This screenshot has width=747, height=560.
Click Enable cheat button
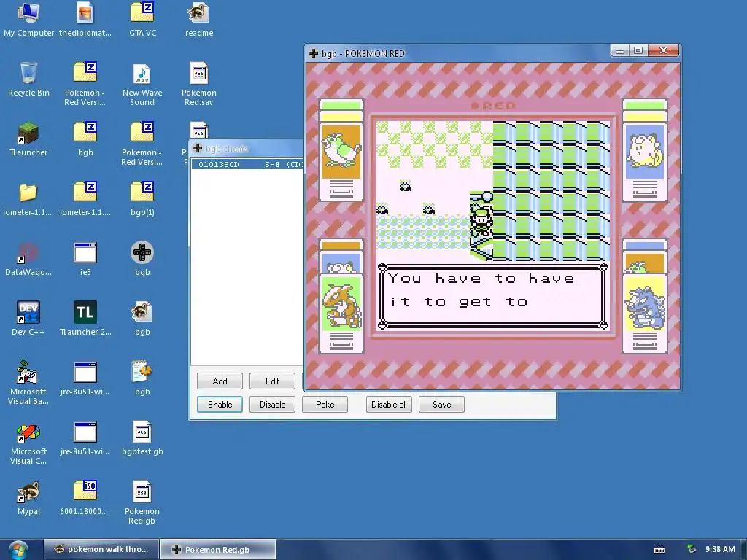point(220,404)
